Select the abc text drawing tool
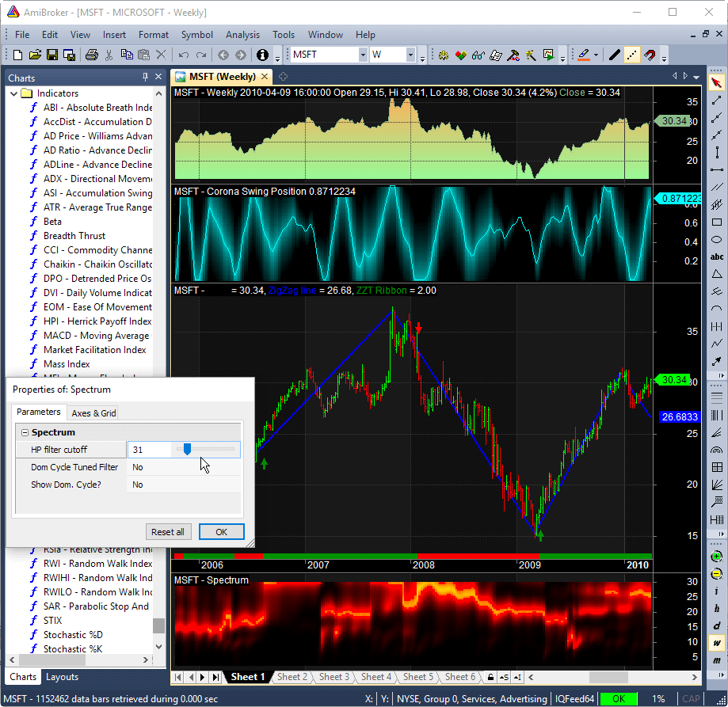Screen dimensions: 728x707 [717, 257]
